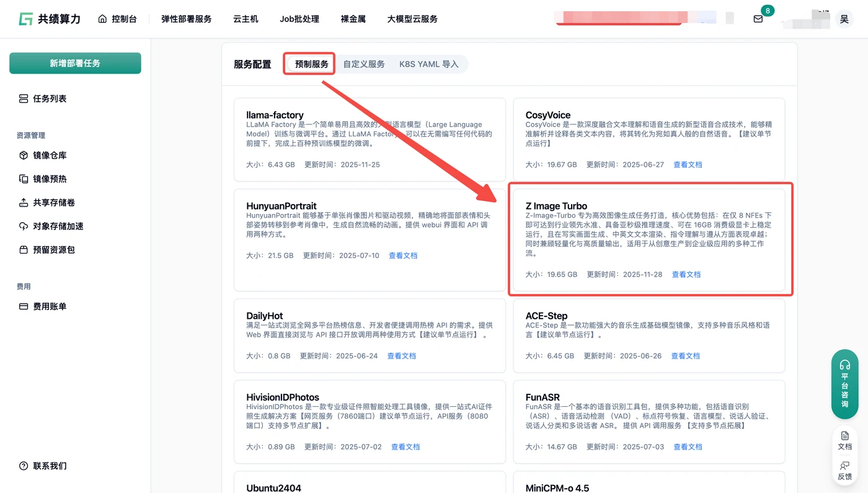Viewport: 868px width, 493px height.
Task: Select the HivisionIDPhotos service card
Action: pos(370,422)
